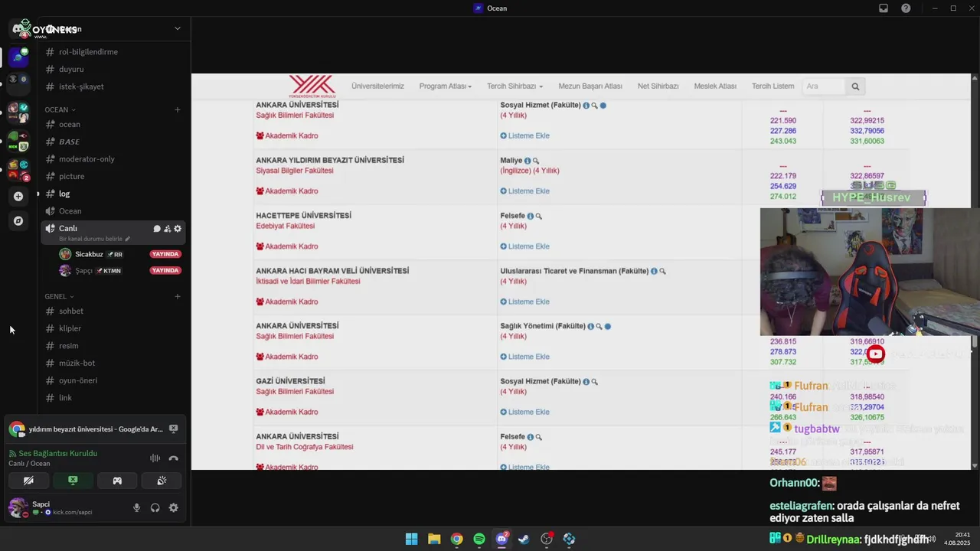Open noise suppression voice settings icon
Screen dimensions: 980x551
click(x=155, y=458)
